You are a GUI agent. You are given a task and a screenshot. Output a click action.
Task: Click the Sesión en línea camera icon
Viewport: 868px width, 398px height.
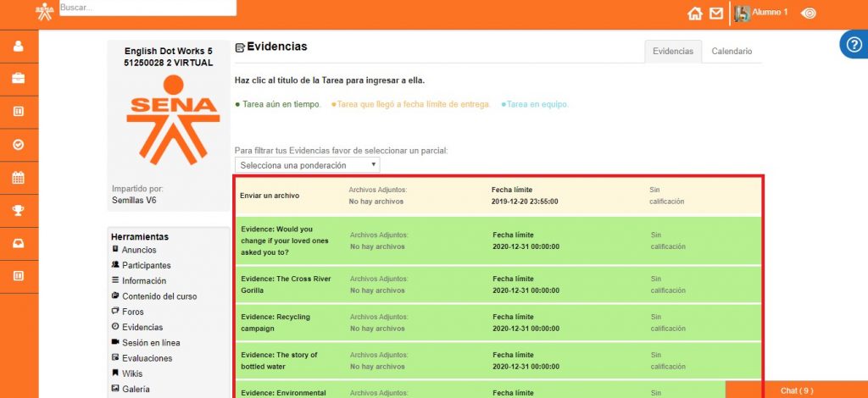[115, 342]
